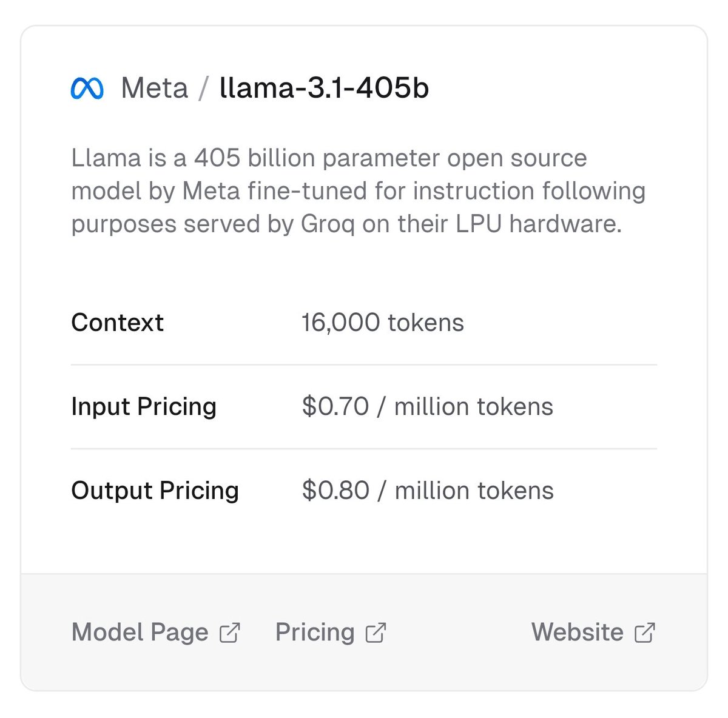728x718 pixels.
Task: Select the $0.70 / million tokens value
Action: [427, 406]
